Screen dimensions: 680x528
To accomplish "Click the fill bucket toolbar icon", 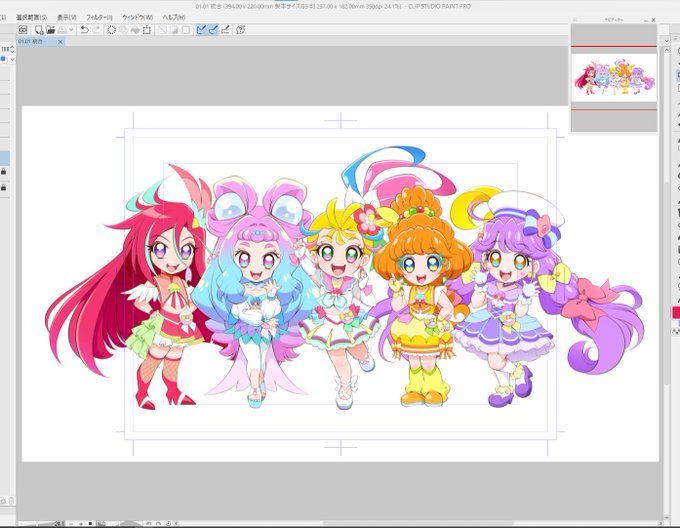I will point(135,29).
